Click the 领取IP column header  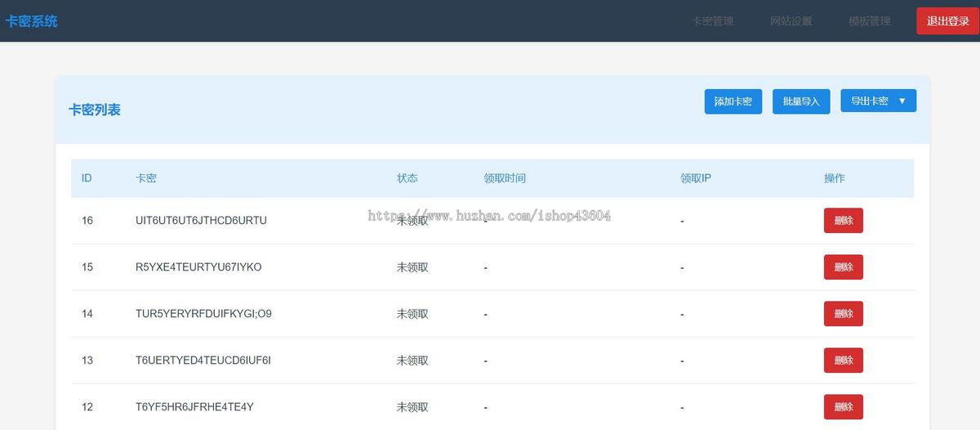click(x=696, y=178)
